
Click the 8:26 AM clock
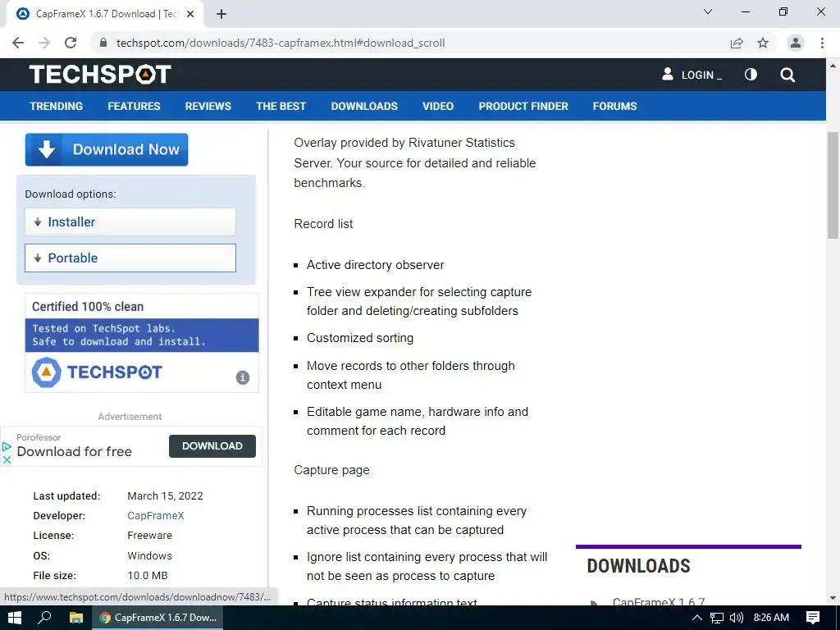[771, 618]
